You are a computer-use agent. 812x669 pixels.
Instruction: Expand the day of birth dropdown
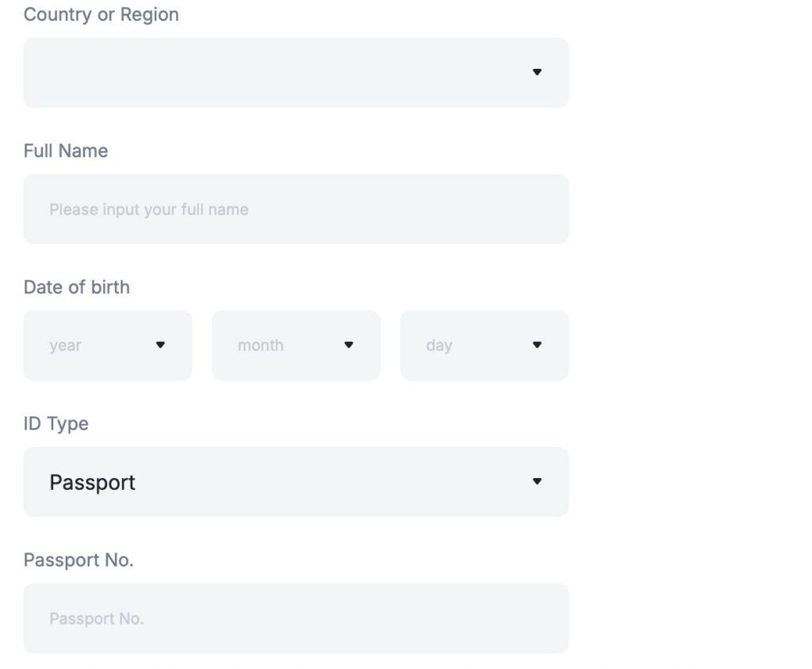pyautogui.click(x=484, y=345)
